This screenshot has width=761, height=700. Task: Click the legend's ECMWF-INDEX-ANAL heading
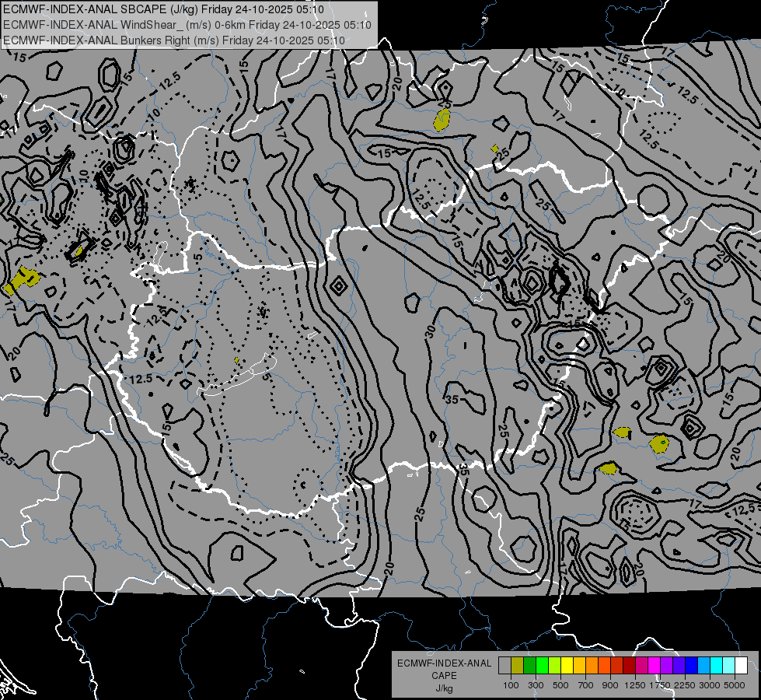[x=444, y=663]
